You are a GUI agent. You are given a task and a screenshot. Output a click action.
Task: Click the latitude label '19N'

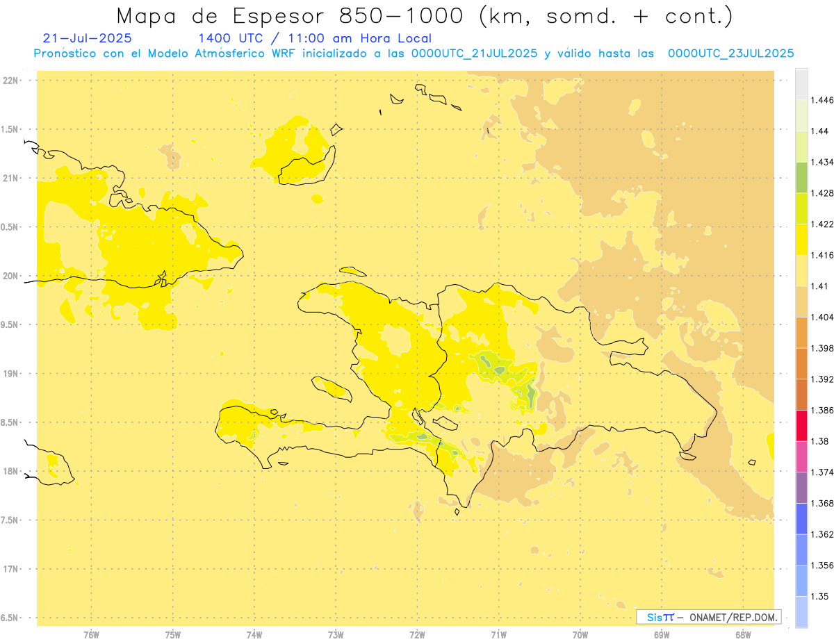pyautogui.click(x=10, y=374)
